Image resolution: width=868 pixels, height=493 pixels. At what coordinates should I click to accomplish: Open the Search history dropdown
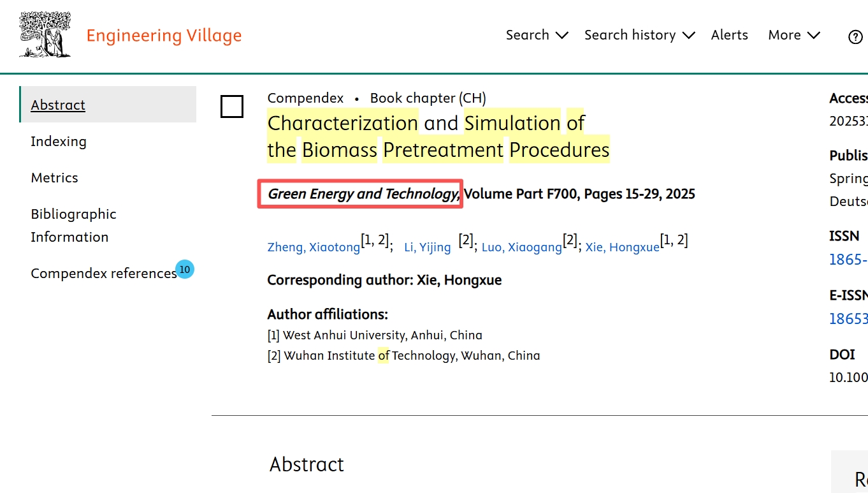pyautogui.click(x=639, y=35)
